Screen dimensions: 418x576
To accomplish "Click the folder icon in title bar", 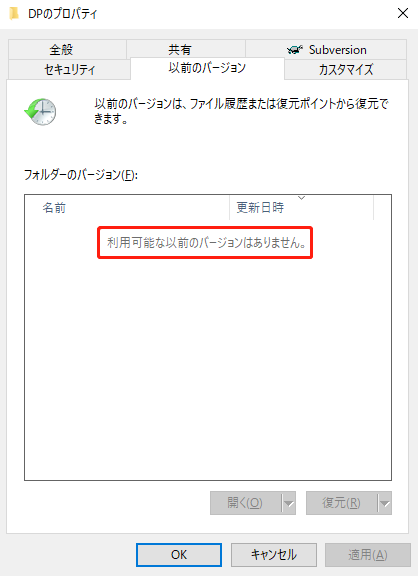I will [14, 14].
